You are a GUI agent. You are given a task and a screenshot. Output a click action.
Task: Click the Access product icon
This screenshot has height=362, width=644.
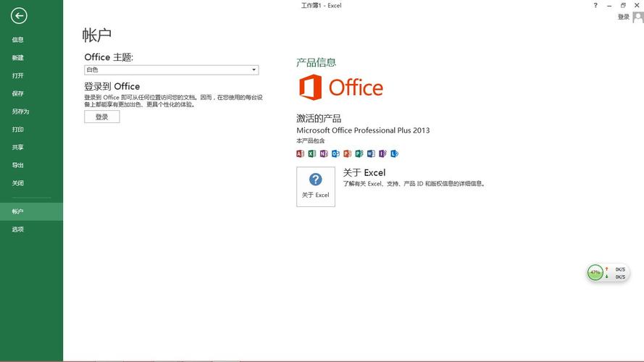(x=300, y=153)
